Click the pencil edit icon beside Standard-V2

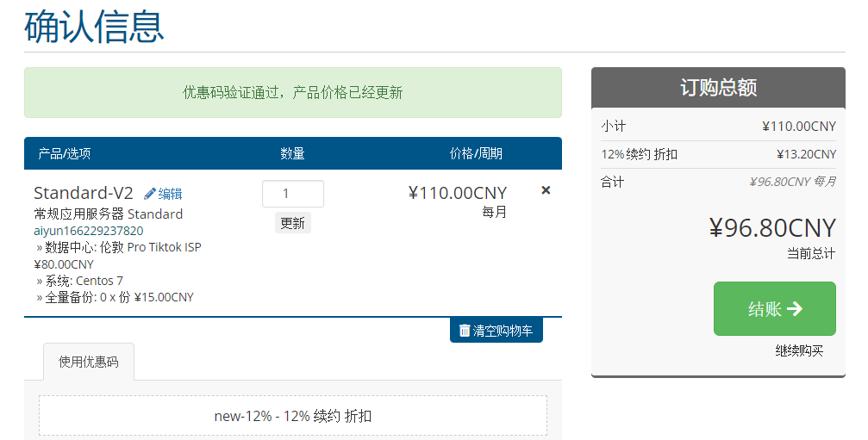pos(149,194)
